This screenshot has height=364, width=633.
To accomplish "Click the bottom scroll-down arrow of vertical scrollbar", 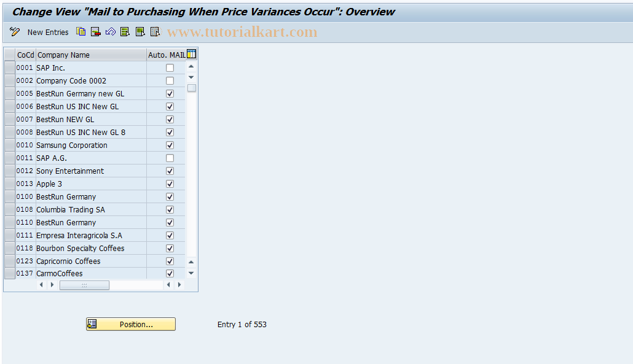I will click(191, 273).
